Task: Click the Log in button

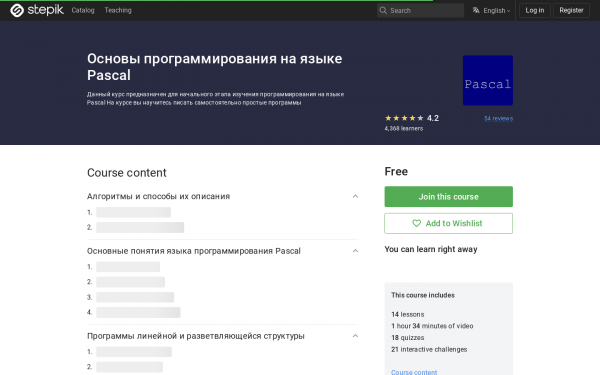Action: tap(535, 10)
